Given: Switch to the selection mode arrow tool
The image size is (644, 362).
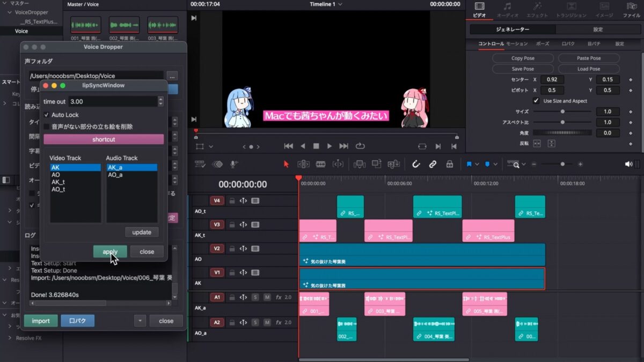Looking at the screenshot, I should [286, 163].
